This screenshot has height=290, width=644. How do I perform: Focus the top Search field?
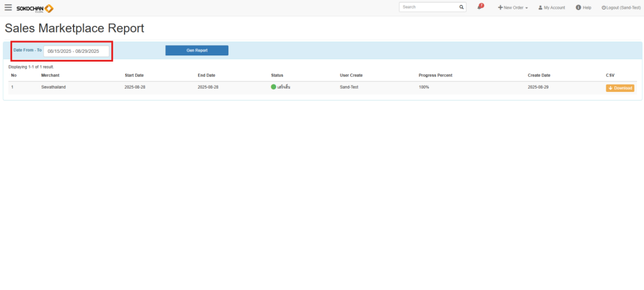pyautogui.click(x=428, y=7)
